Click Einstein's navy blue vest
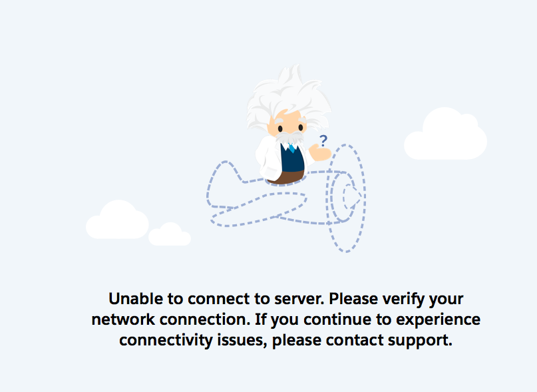 click(x=292, y=158)
